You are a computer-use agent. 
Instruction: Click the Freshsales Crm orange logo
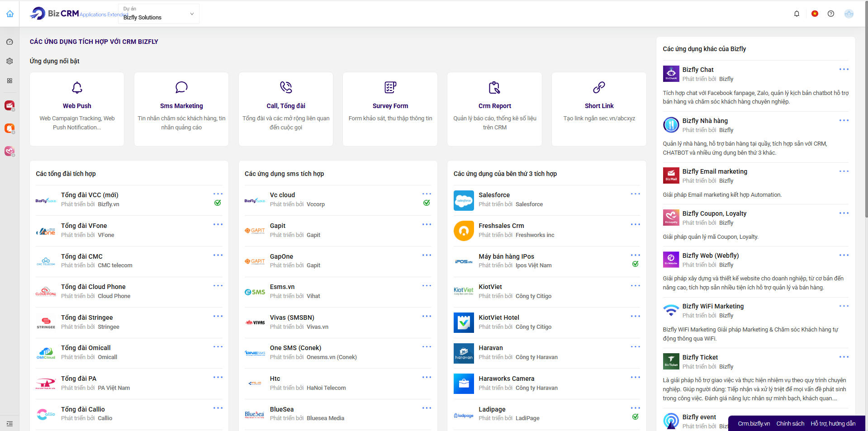[x=464, y=231]
